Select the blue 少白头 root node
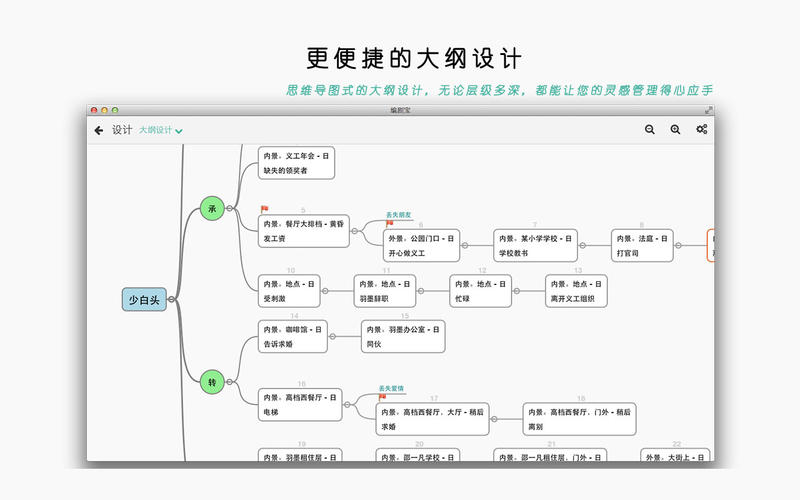This screenshot has height=500, width=800. [144, 299]
